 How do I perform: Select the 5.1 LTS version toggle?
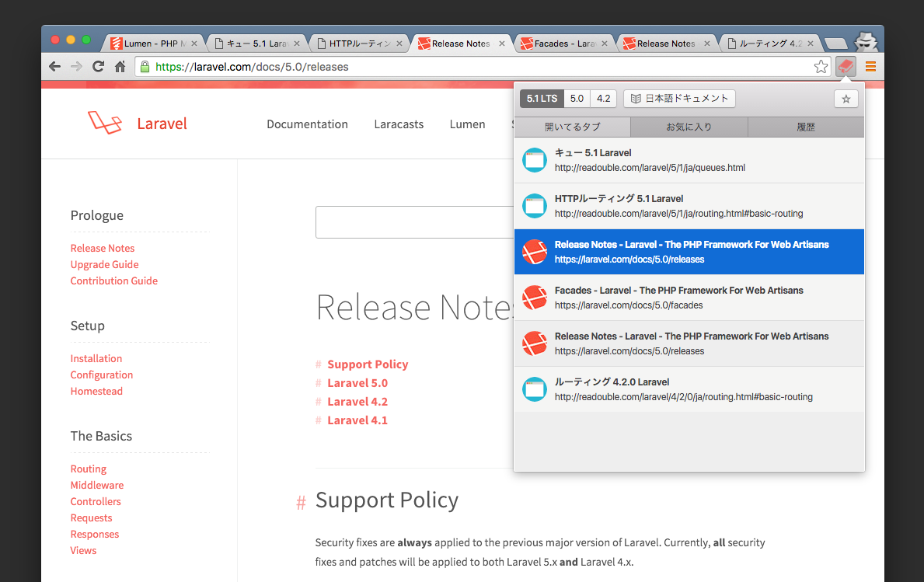pos(542,99)
